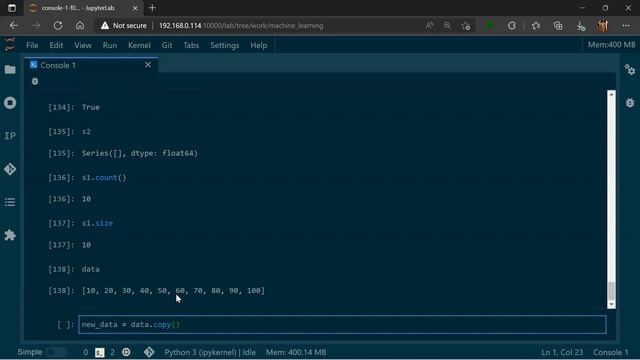This screenshot has width=640, height=360.
Task: Open the browser favorites list
Action: tap(536, 25)
